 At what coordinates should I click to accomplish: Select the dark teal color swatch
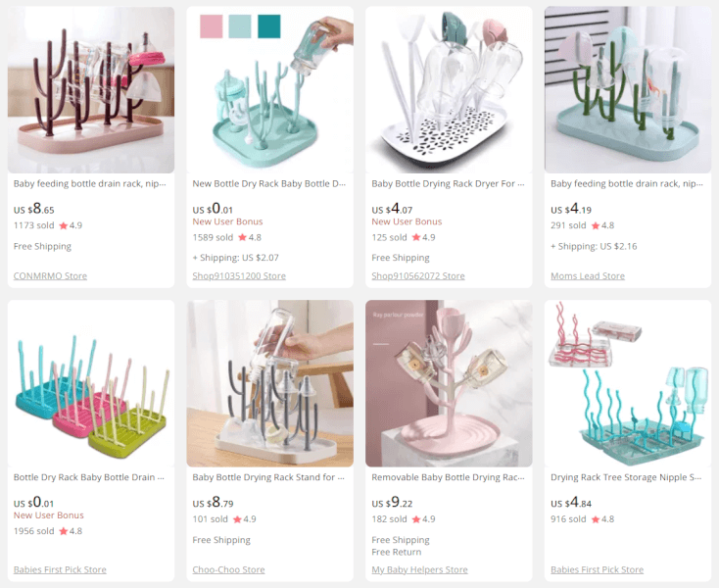tap(269, 26)
